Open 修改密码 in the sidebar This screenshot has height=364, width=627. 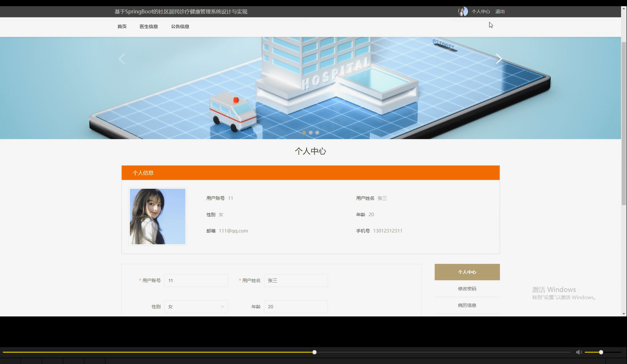467,288
